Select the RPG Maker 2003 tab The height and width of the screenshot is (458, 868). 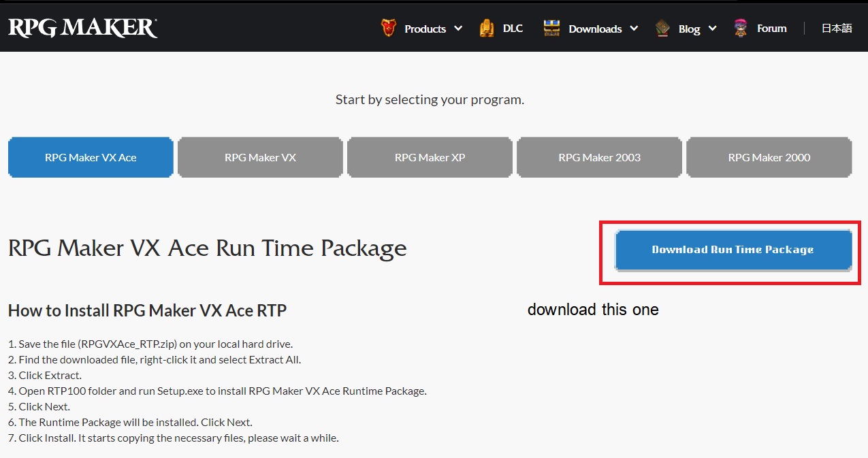(x=599, y=157)
